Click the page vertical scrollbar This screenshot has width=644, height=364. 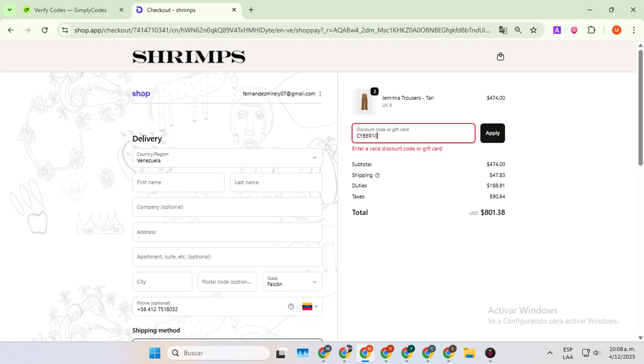pyautogui.click(x=640, y=107)
